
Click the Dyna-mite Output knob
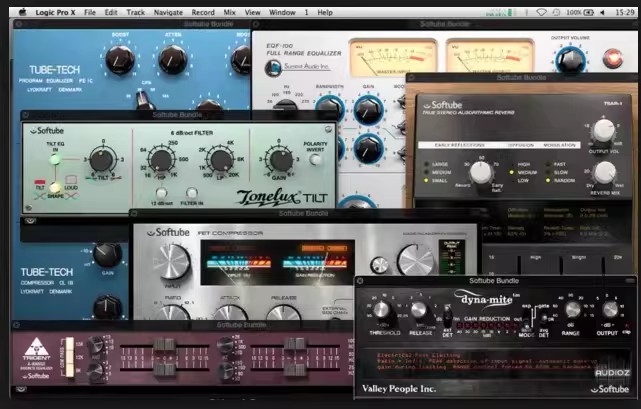[x=610, y=309]
